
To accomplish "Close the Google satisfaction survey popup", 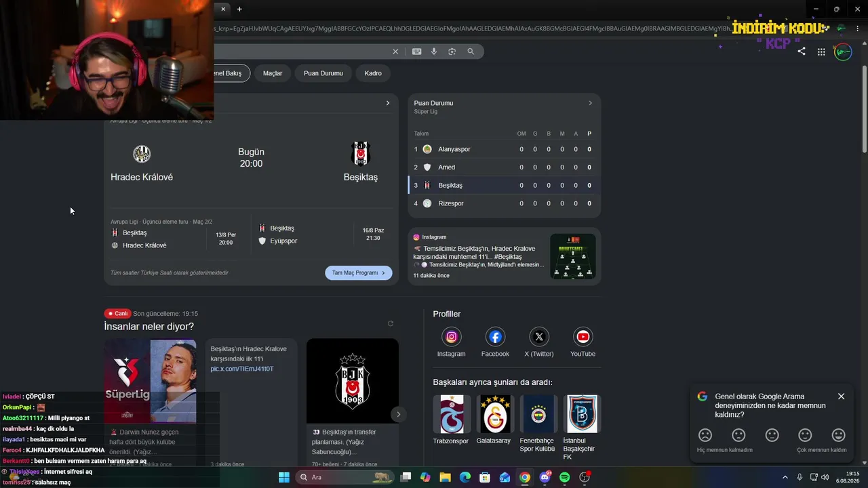I will (842, 396).
